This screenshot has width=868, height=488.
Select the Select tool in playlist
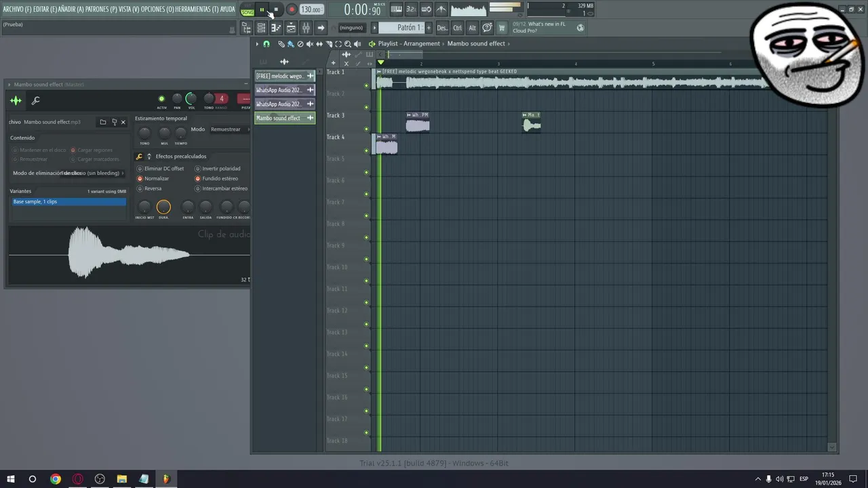tap(338, 44)
